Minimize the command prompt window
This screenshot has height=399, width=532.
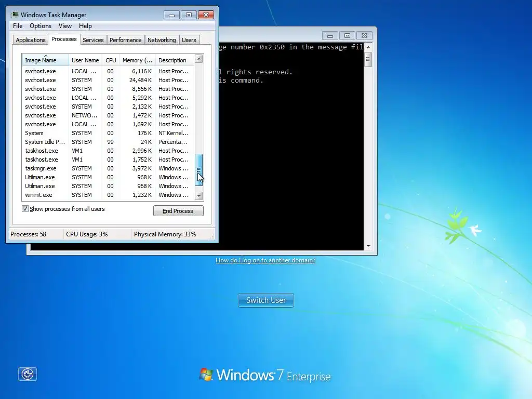coord(330,36)
